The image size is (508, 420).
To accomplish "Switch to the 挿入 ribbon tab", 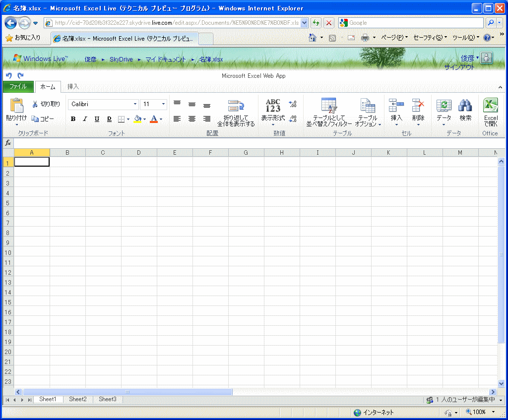I will coord(73,86).
